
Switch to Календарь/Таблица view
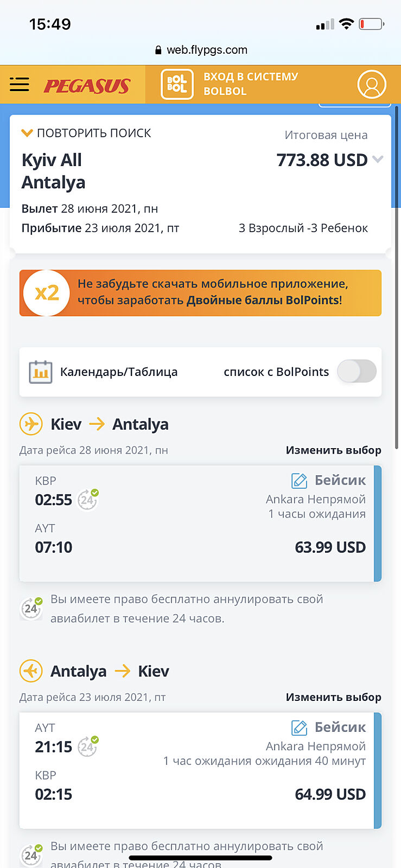coord(119,372)
